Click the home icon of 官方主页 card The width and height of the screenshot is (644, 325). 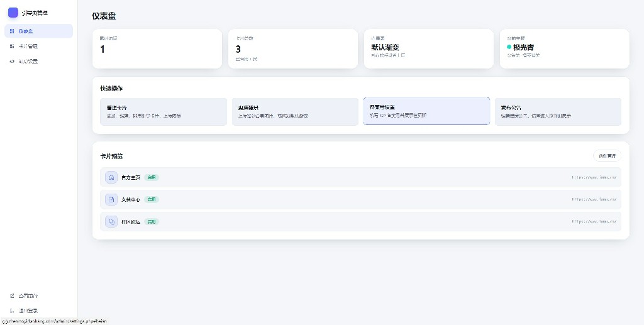pyautogui.click(x=111, y=177)
